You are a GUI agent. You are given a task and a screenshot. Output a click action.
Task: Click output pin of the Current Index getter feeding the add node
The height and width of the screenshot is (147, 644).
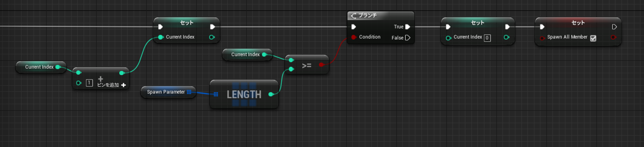pos(58,67)
